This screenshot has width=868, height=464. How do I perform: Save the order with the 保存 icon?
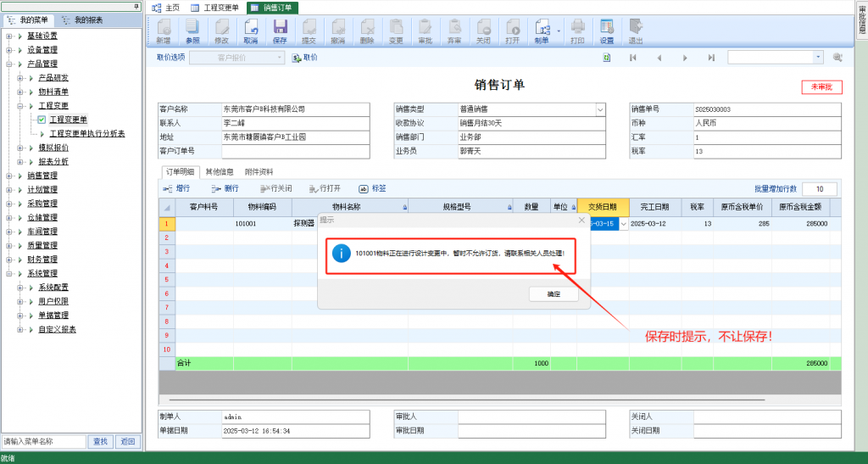pos(280,31)
